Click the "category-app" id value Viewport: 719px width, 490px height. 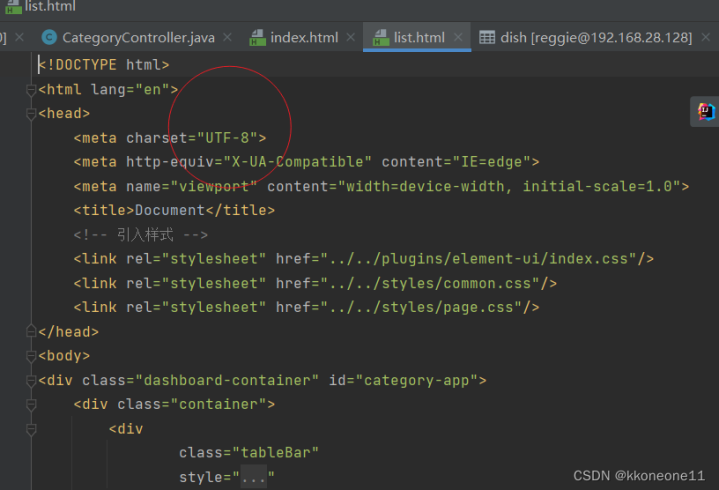point(417,380)
